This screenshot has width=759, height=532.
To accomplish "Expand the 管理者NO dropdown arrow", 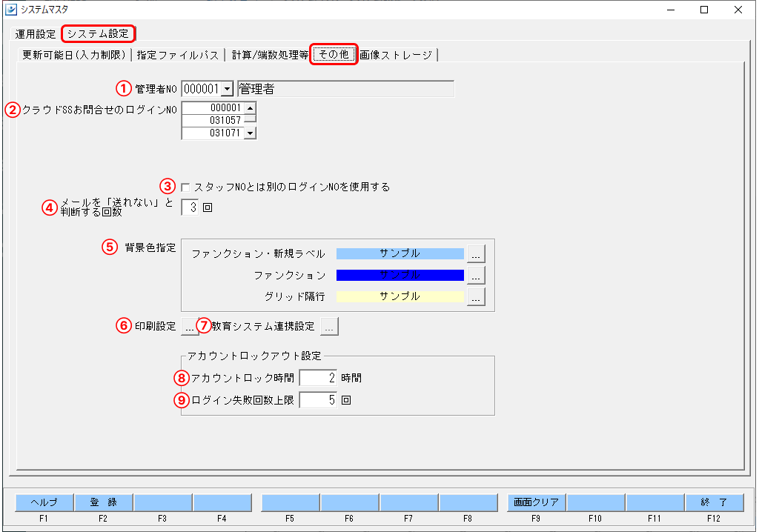I will (x=227, y=89).
